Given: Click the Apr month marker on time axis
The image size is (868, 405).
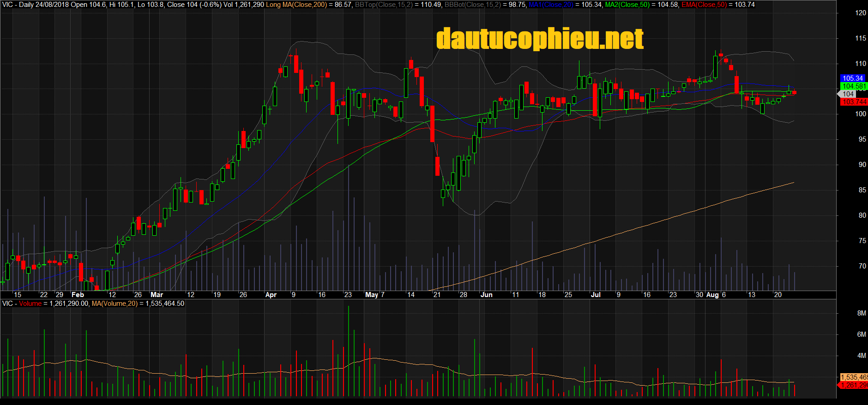Looking at the screenshot, I should [271, 295].
